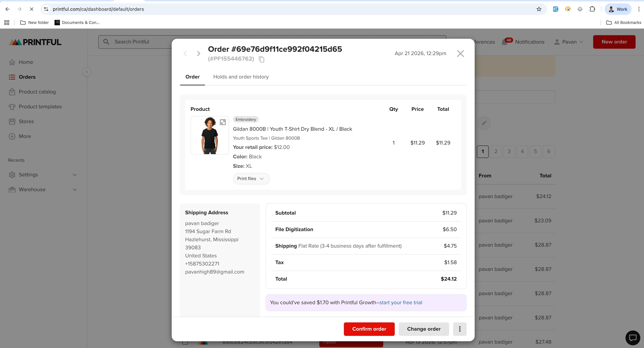Go to next order with right chevron
The image size is (644, 348).
198,54
